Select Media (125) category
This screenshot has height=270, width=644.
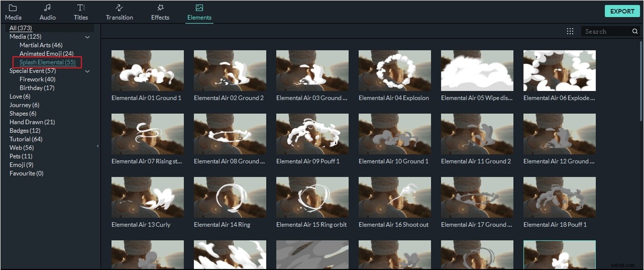(x=25, y=37)
